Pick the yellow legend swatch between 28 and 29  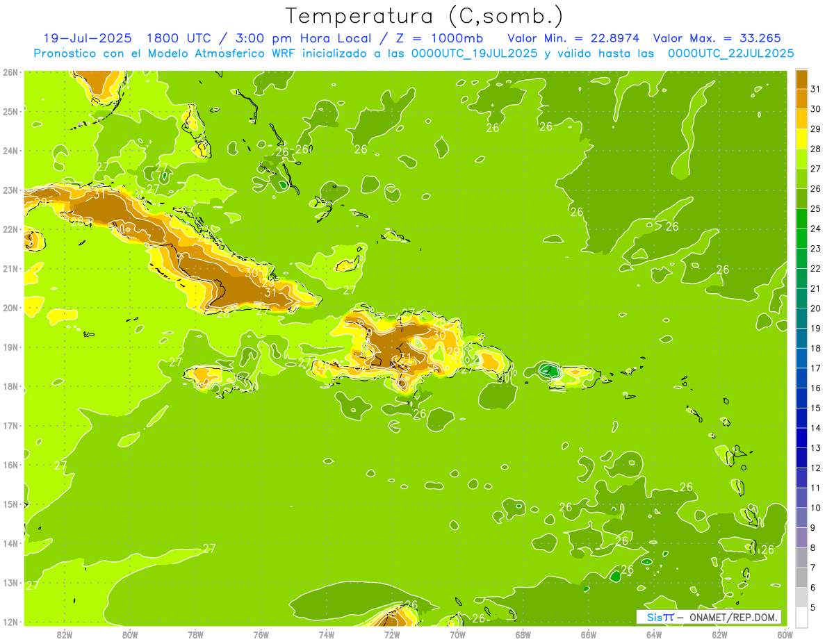coord(801,139)
